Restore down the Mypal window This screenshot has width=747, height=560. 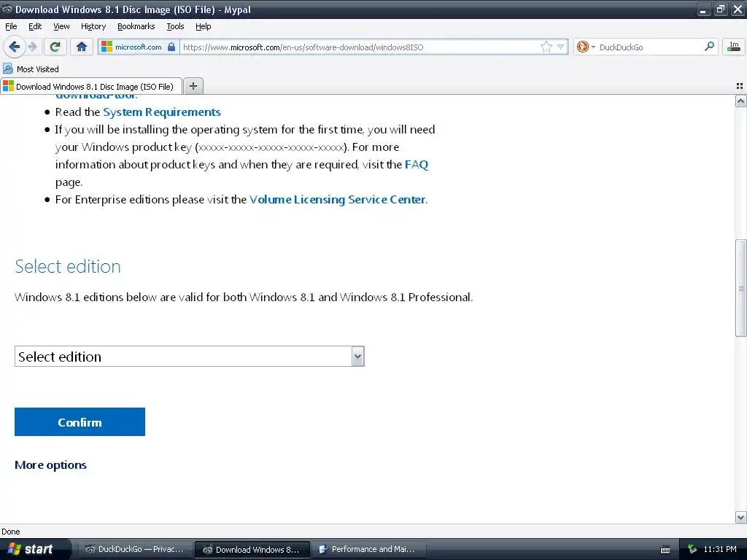(x=720, y=9)
